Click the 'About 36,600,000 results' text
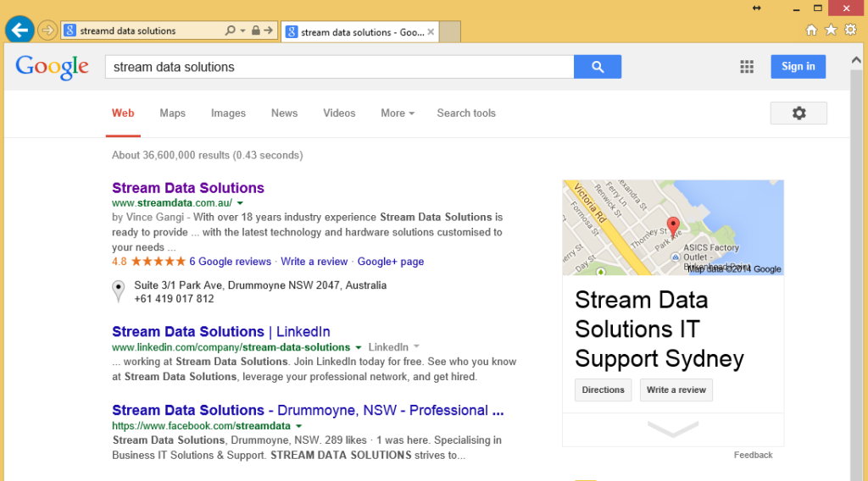This screenshot has height=481, width=868. pos(207,155)
